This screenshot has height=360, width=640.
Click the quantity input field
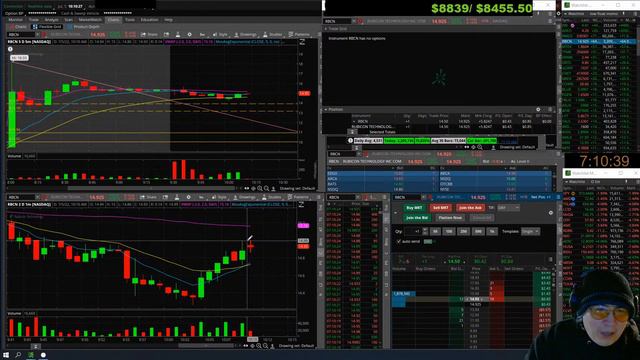[x=413, y=231]
